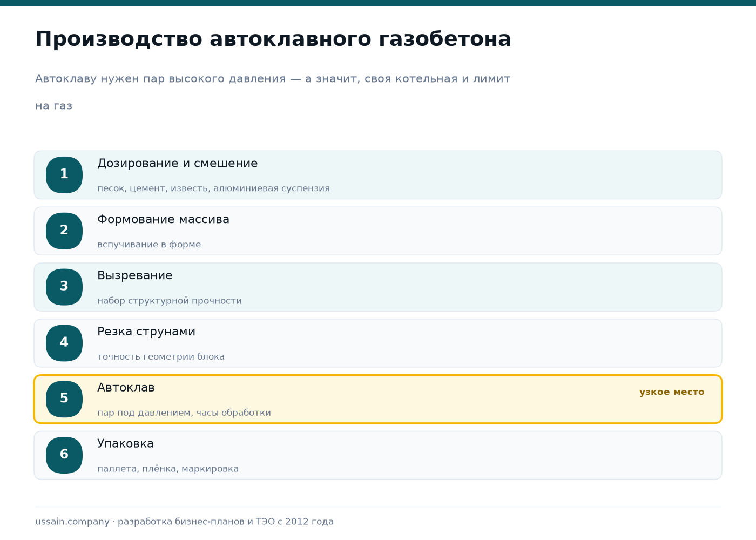This screenshot has height=540, width=756.
Task: Click the text "пар под давлением, часы обработки"
Action: [184, 413]
